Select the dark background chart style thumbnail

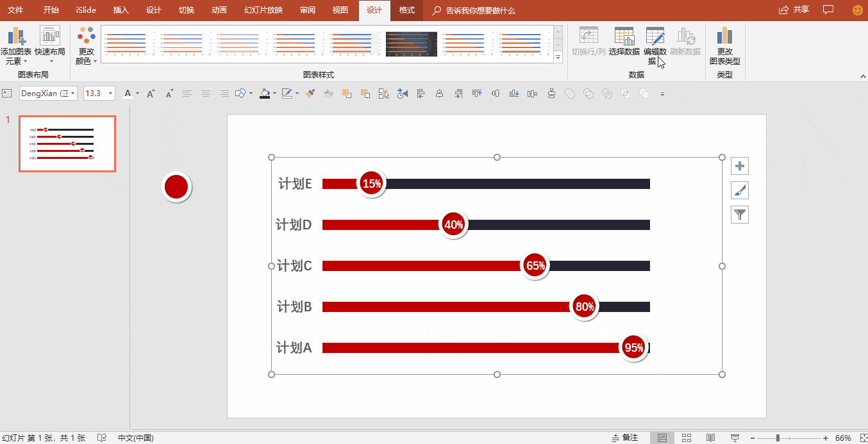411,44
